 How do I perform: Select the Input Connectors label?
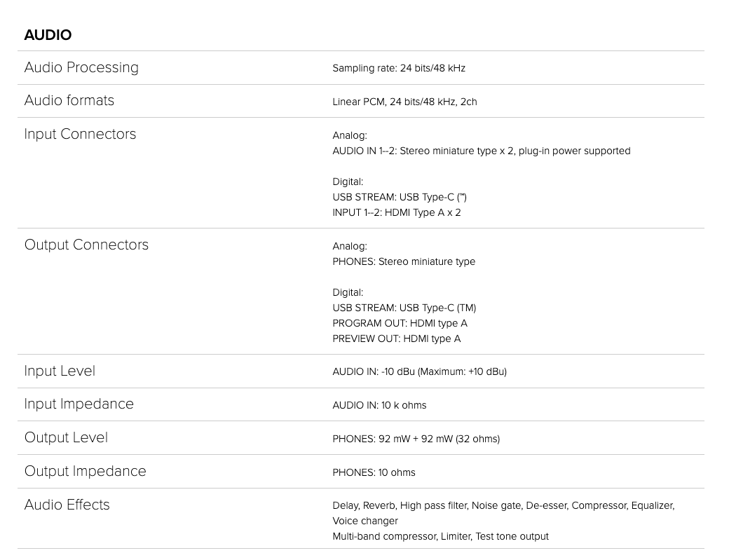(x=80, y=134)
